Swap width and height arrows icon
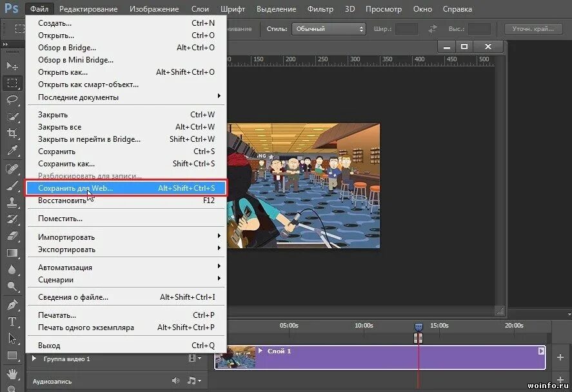 [433, 29]
